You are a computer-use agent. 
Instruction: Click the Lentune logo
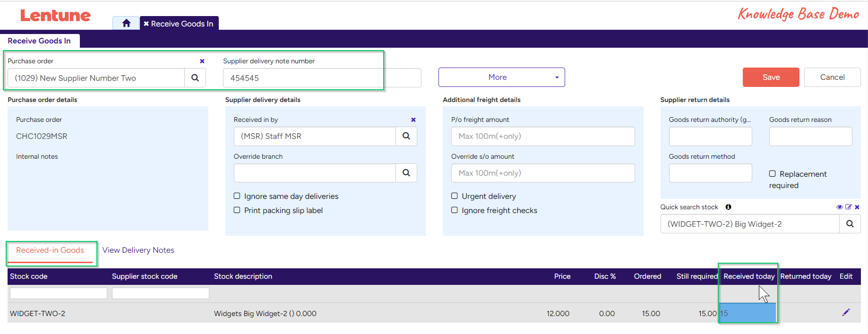55,16
